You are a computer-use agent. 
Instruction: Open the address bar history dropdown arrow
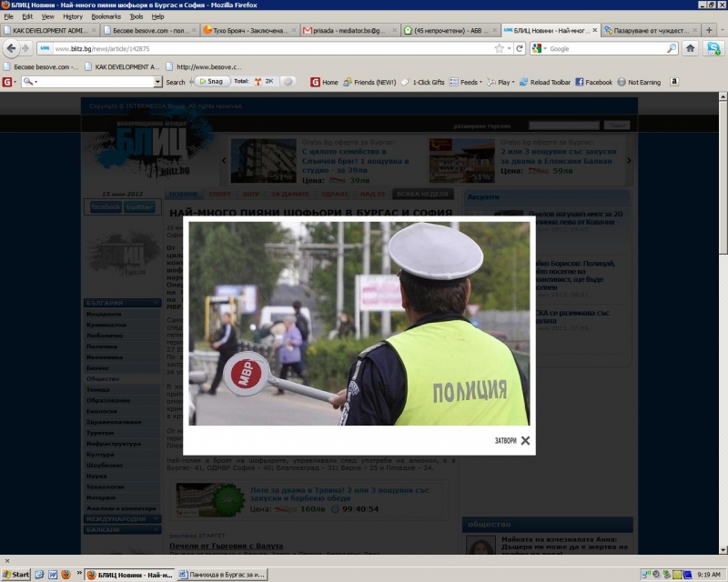pyautogui.click(x=510, y=48)
